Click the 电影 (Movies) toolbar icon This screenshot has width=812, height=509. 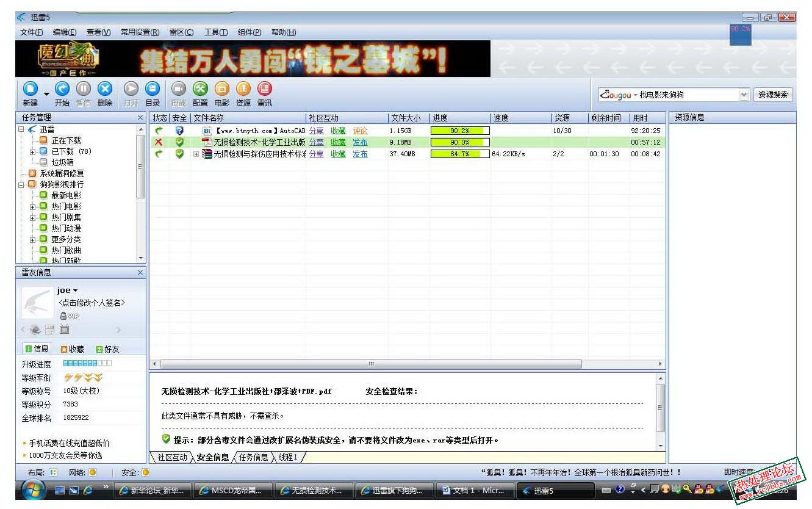click(221, 89)
